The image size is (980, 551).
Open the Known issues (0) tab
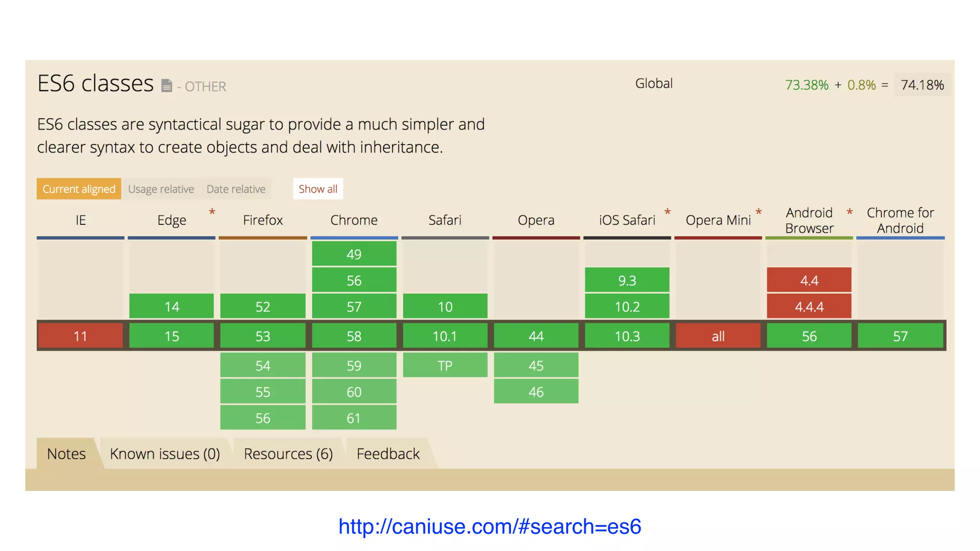tap(165, 453)
